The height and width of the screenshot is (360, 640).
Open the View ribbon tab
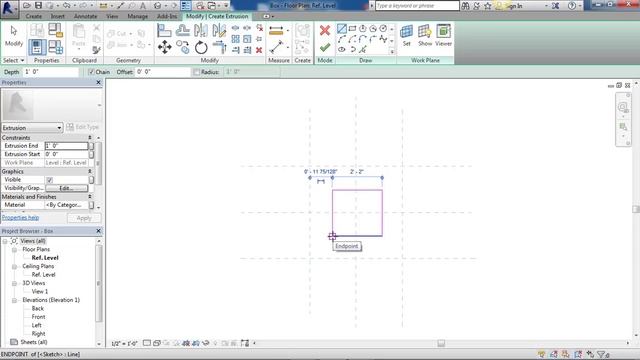[112, 16]
